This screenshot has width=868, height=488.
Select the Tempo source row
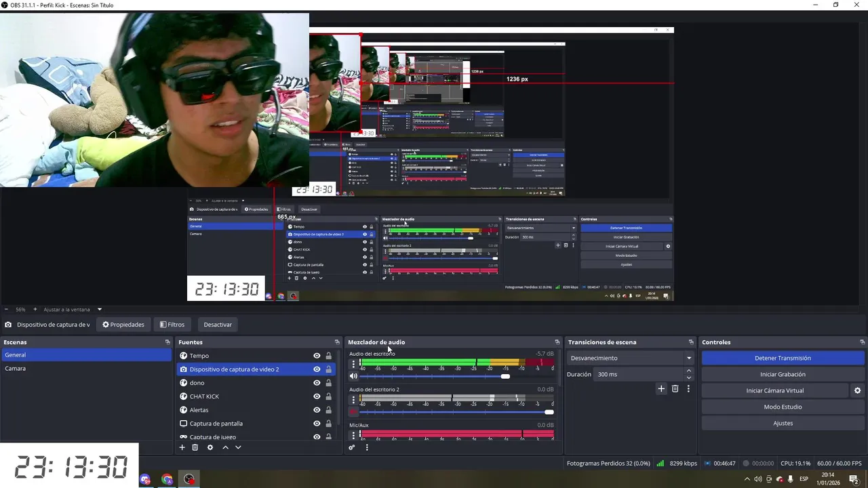tap(257, 356)
